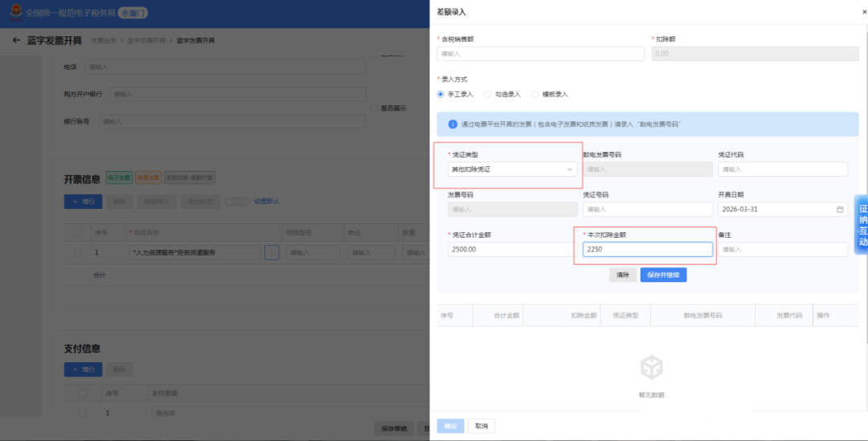Open the 支付渠道 请选择 dropdown
Screen dimensions: 868x441
point(291,413)
